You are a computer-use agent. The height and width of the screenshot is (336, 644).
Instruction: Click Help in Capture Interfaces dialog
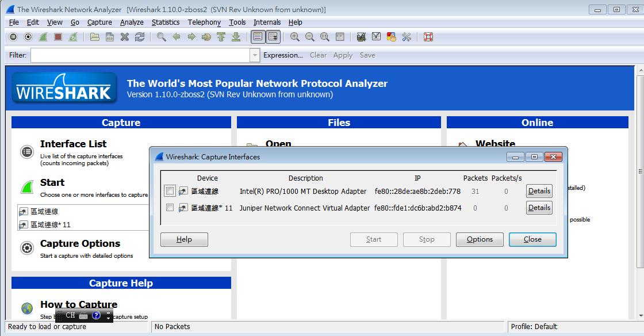point(184,239)
